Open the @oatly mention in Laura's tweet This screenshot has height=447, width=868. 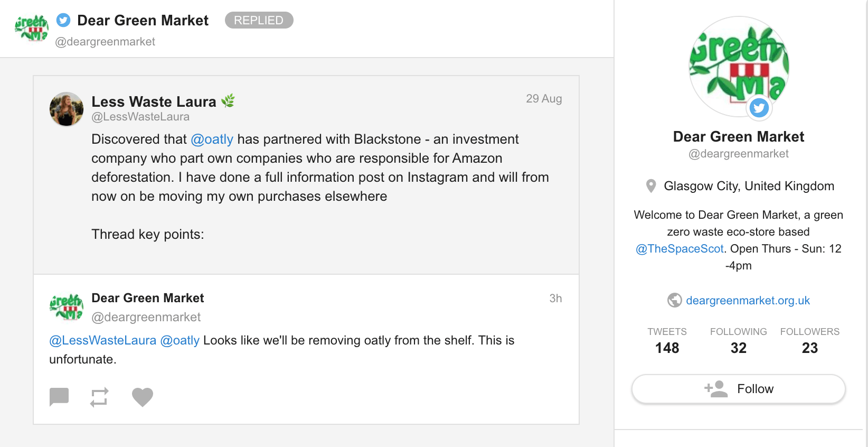pos(212,139)
